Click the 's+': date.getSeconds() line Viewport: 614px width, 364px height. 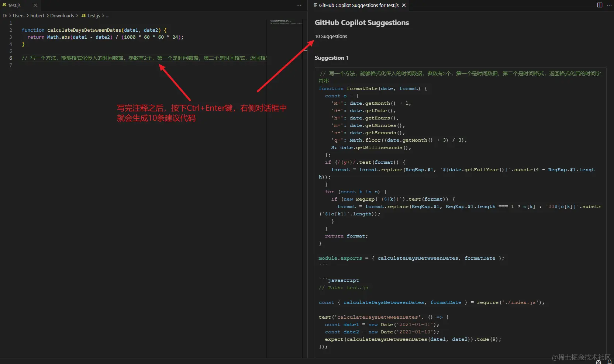point(368,133)
